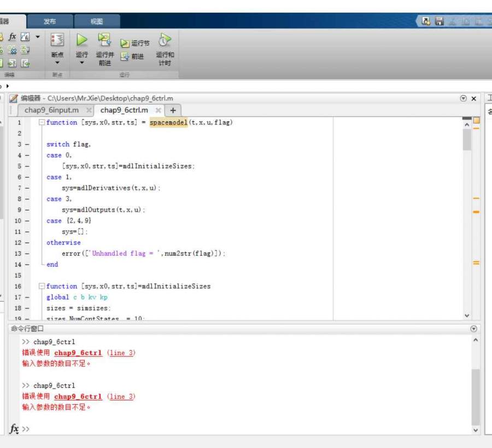Screen dimensions: 492x448
Task: Click the command window scrollbar thumb
Action: (476, 397)
